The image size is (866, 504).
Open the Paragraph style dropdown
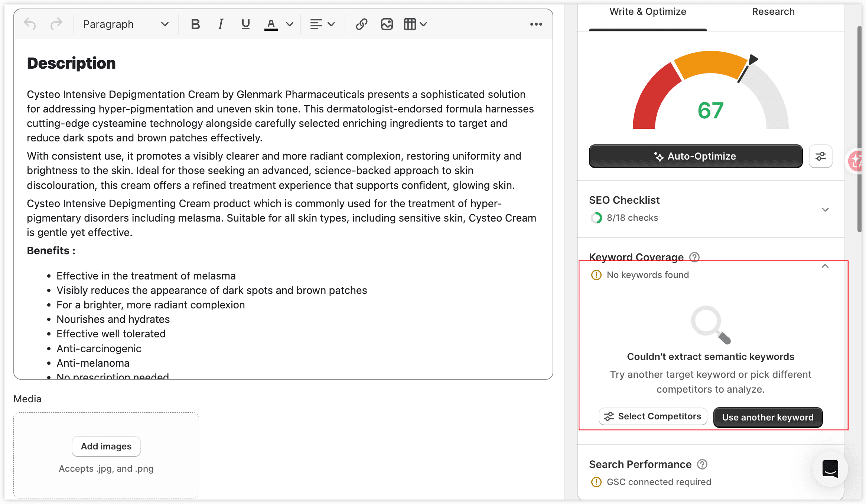tap(126, 24)
